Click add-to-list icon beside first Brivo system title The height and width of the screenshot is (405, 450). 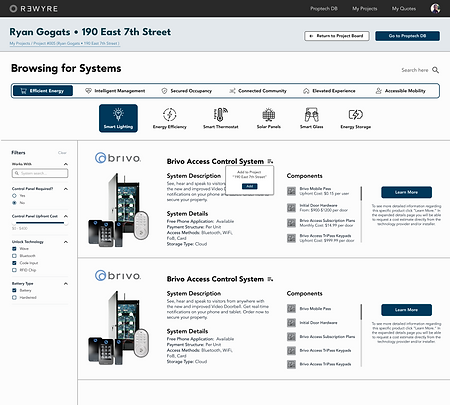(x=270, y=162)
